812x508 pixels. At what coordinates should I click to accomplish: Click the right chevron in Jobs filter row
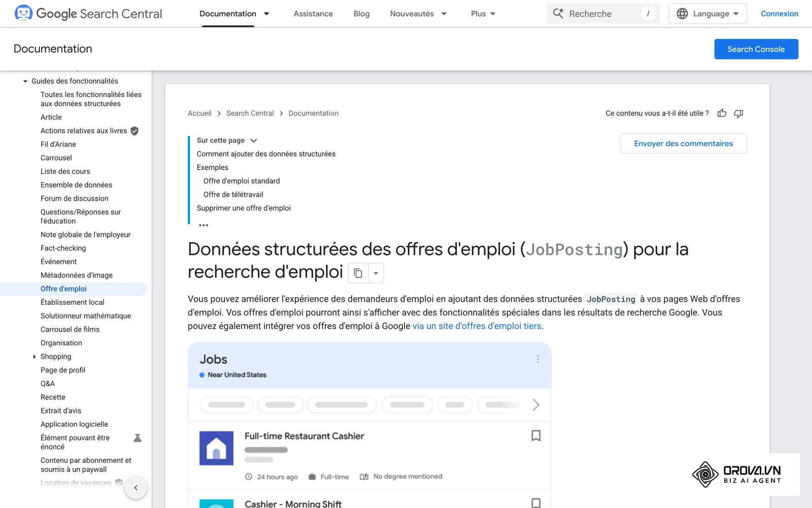536,405
